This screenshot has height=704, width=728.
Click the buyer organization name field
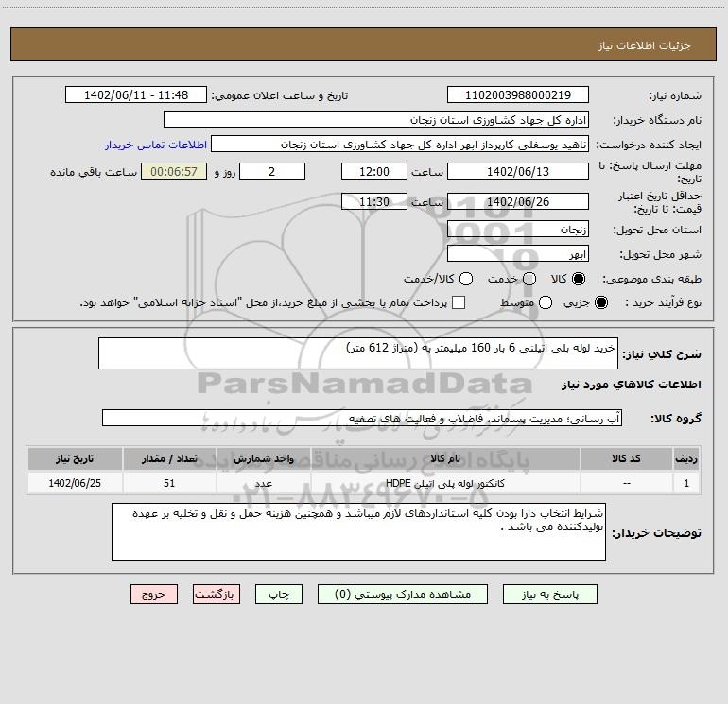tap(376, 120)
